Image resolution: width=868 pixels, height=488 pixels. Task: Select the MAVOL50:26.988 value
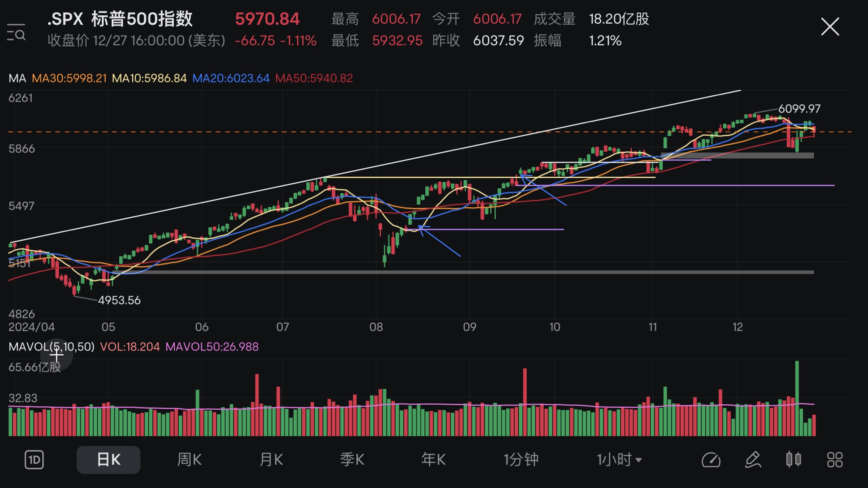212,346
